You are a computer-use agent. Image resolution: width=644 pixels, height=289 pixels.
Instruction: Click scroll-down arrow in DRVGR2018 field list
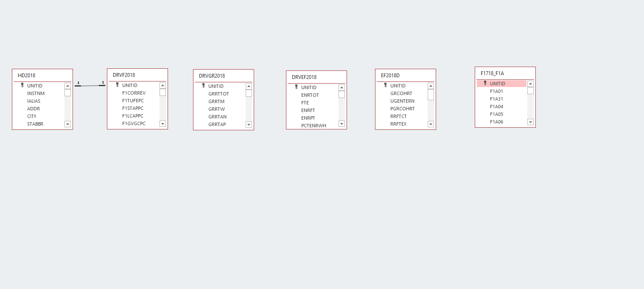click(x=249, y=124)
